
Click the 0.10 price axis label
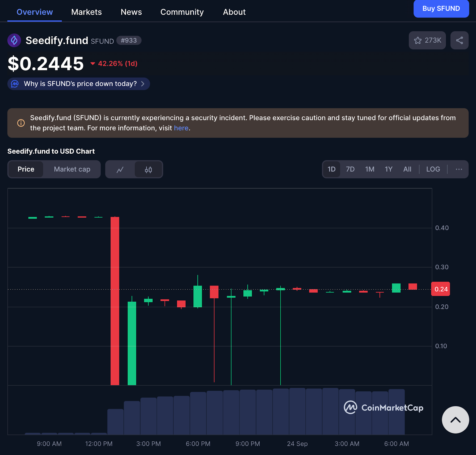tap(441, 346)
